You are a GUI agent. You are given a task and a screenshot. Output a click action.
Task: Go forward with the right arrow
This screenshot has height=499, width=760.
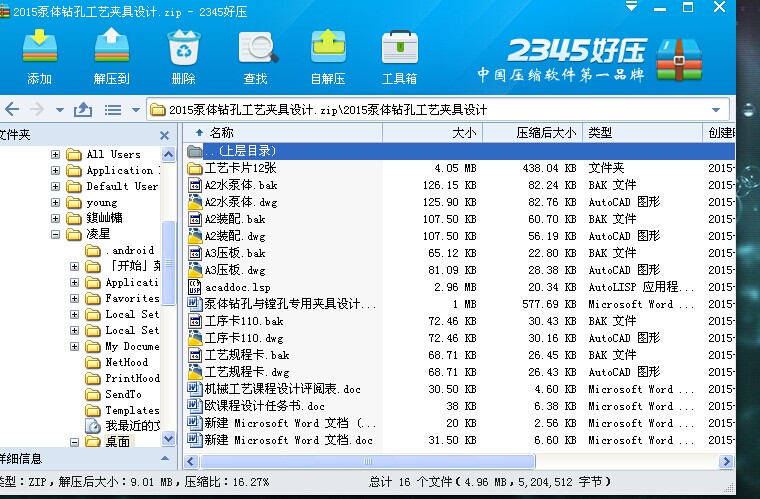tap(37, 109)
